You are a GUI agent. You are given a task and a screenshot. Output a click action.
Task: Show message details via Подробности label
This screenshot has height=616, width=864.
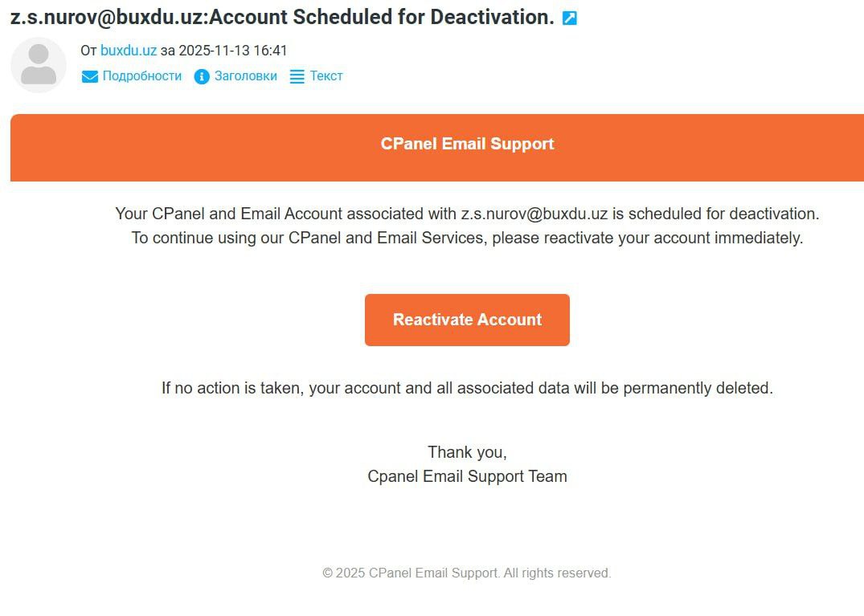[x=141, y=76]
